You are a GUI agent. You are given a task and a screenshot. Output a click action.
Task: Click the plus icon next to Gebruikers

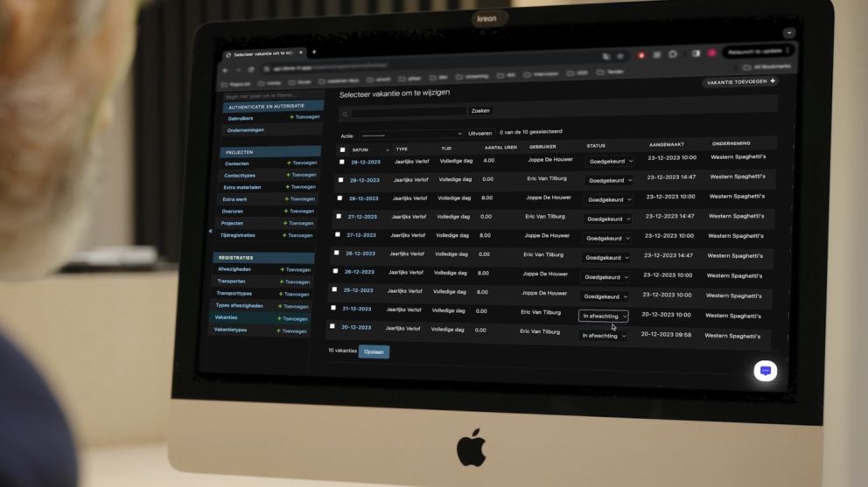click(x=292, y=117)
